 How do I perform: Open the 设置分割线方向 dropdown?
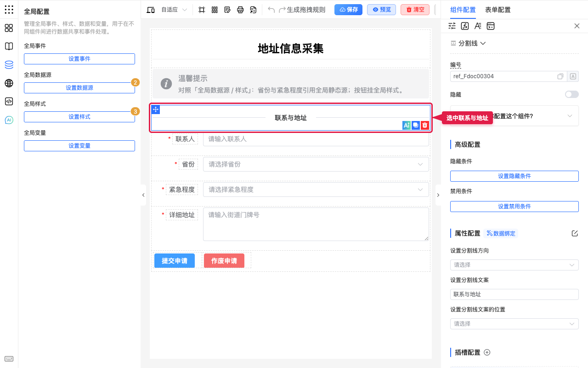pyautogui.click(x=514, y=265)
